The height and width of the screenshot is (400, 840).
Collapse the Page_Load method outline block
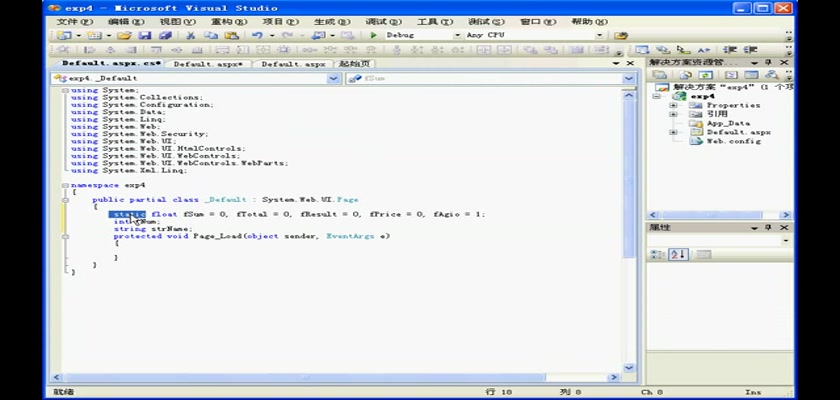[65, 237]
